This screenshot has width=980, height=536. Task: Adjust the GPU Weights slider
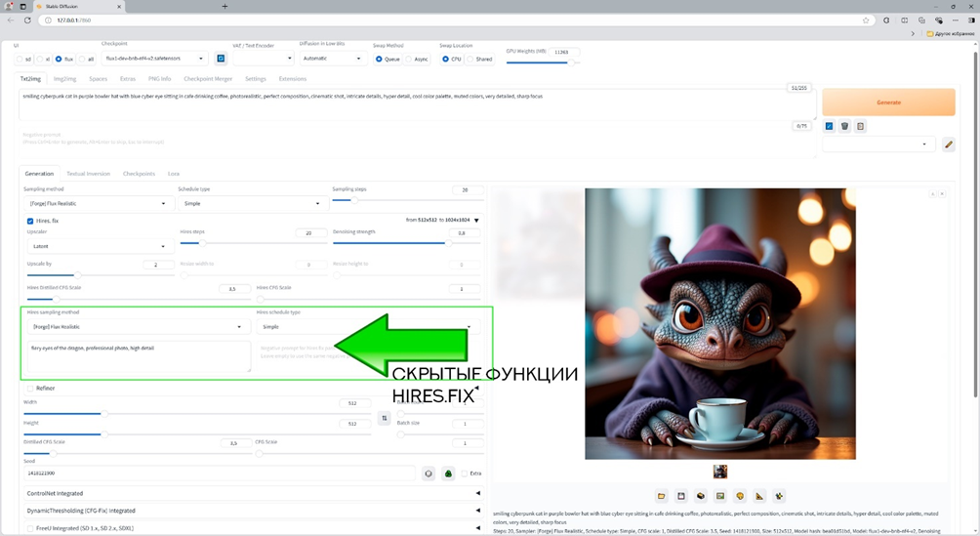(x=543, y=62)
